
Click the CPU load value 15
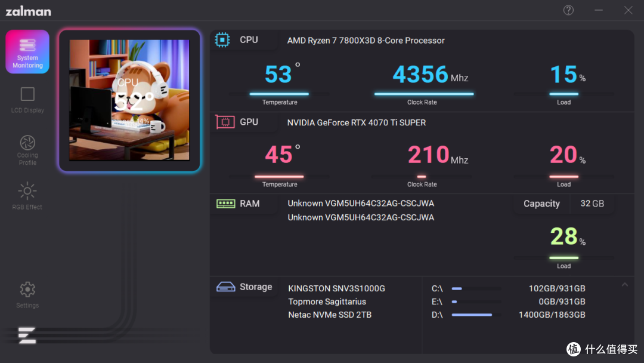pyautogui.click(x=563, y=75)
